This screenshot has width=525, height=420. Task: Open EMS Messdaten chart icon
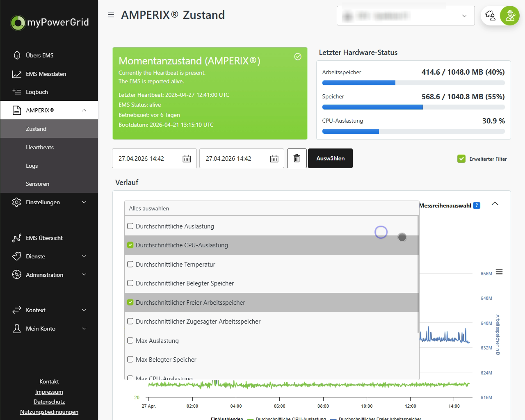[17, 74]
